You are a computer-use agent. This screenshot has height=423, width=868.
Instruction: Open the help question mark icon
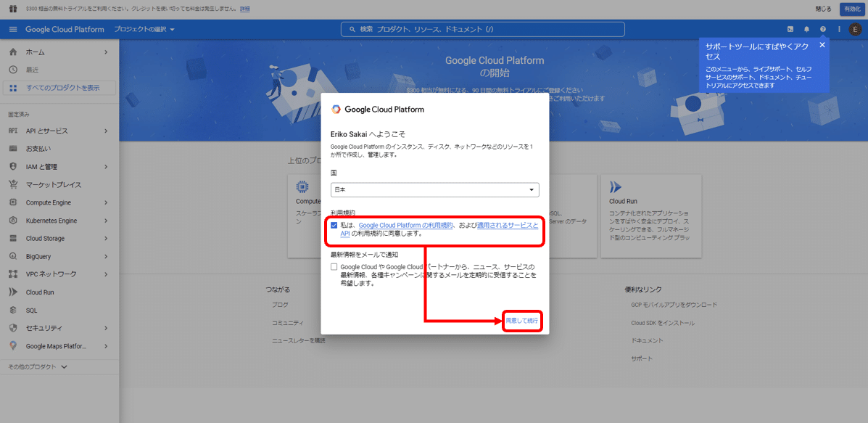click(822, 29)
